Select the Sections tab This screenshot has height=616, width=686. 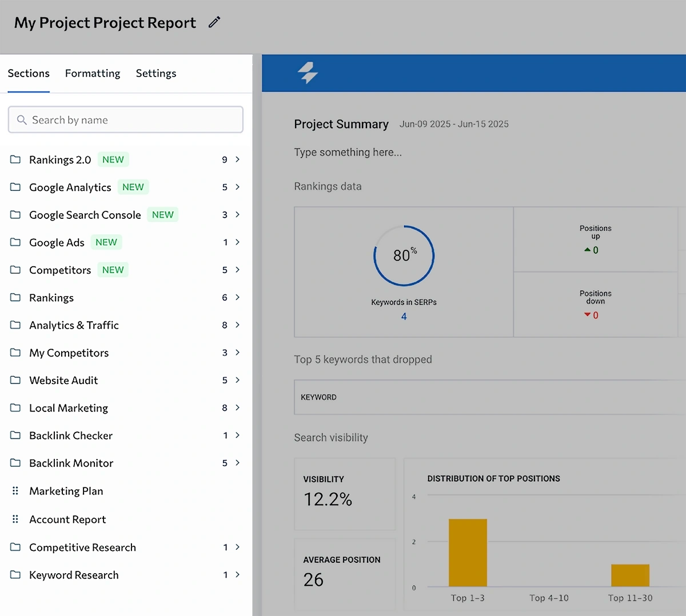pos(29,73)
